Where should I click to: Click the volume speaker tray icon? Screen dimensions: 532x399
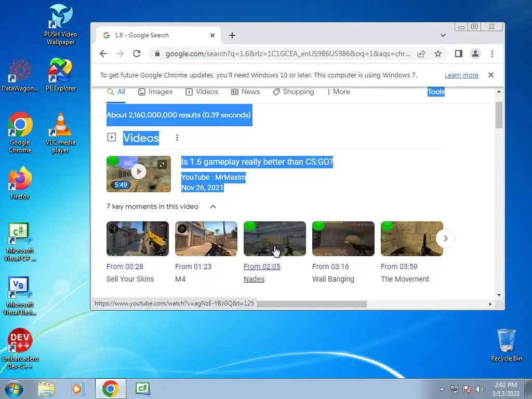point(479,389)
